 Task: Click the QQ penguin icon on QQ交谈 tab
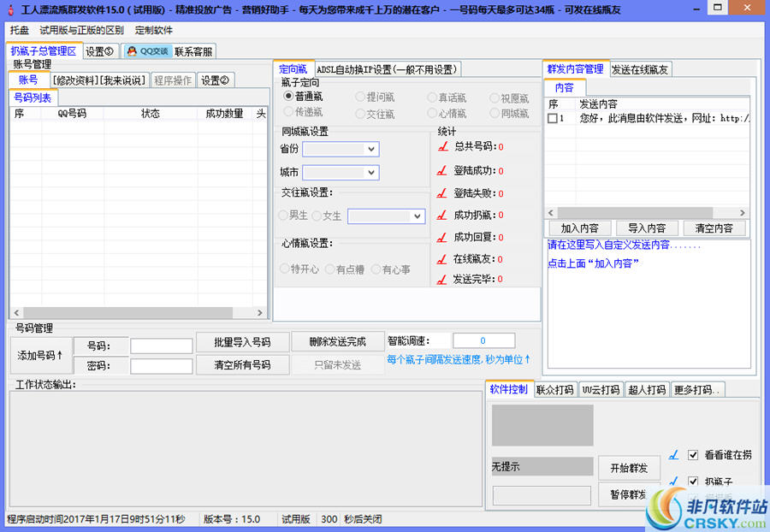[x=132, y=51]
